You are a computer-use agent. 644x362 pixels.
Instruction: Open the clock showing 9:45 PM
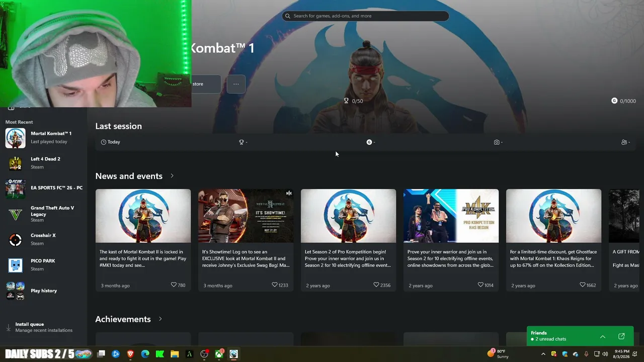621,354
